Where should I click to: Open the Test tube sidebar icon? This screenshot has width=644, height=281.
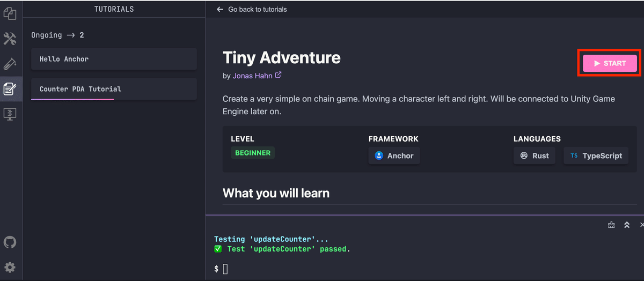click(x=10, y=64)
